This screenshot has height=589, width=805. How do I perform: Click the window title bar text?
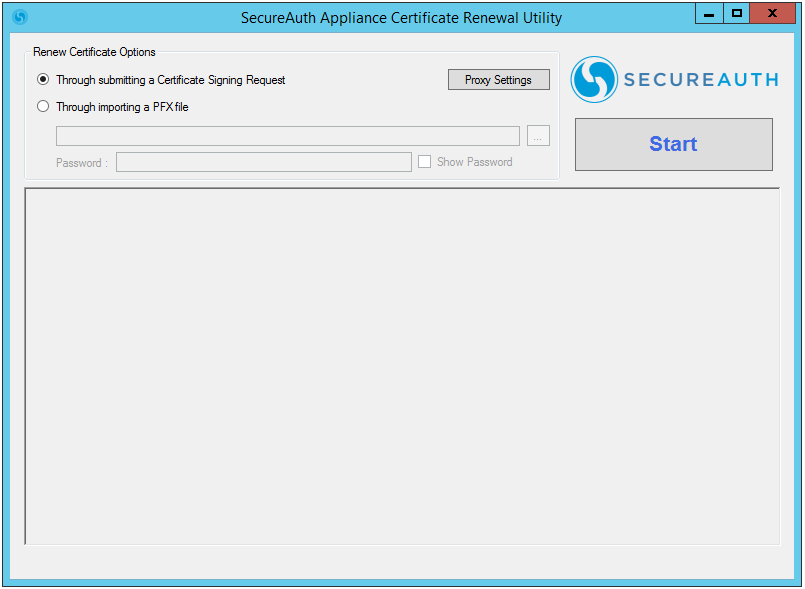click(401, 18)
